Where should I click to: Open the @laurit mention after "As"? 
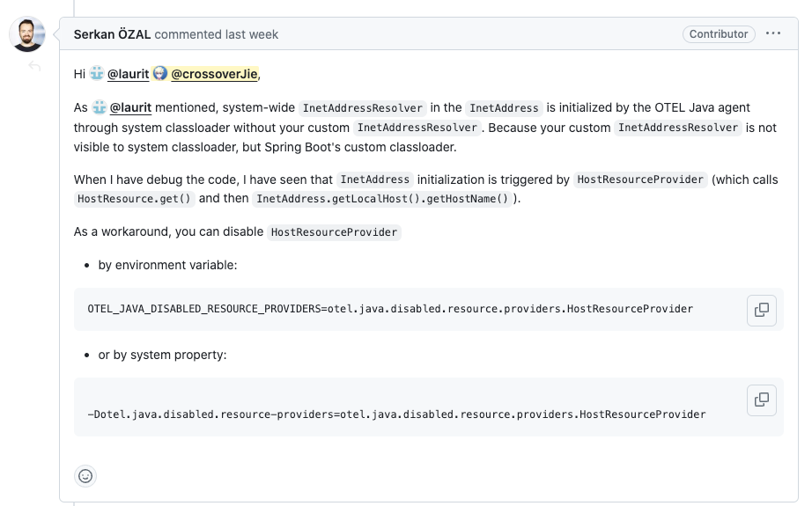[130, 107]
